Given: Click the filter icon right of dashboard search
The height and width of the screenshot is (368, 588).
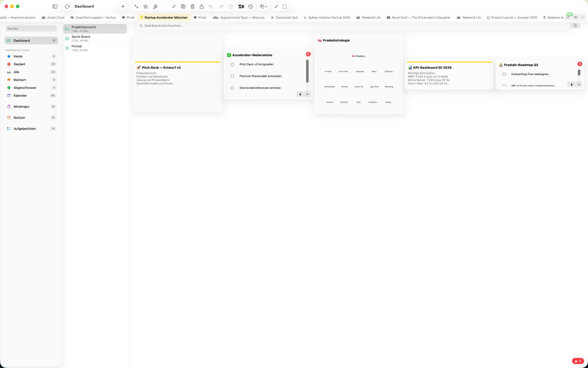Looking at the screenshot, I should 575,26.
